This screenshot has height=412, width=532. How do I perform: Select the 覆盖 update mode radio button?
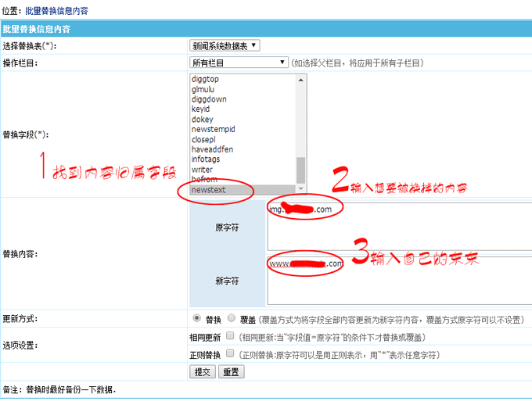pos(232,319)
